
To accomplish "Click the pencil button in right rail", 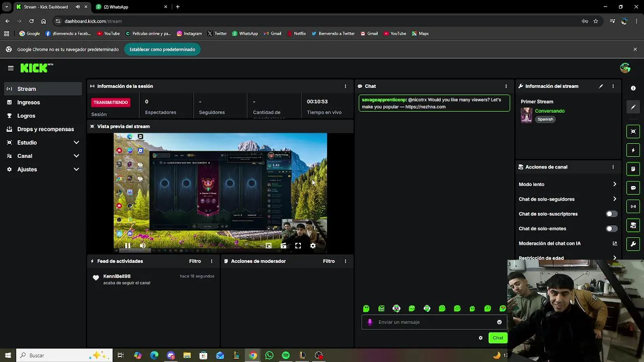I will 633,107.
